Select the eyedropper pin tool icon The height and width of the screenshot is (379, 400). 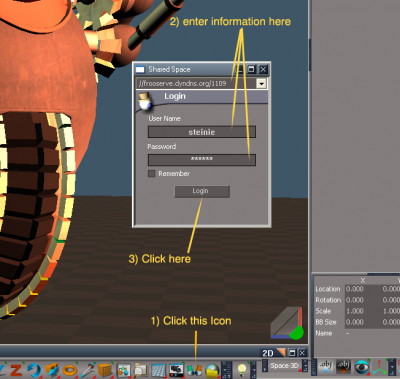(87, 370)
